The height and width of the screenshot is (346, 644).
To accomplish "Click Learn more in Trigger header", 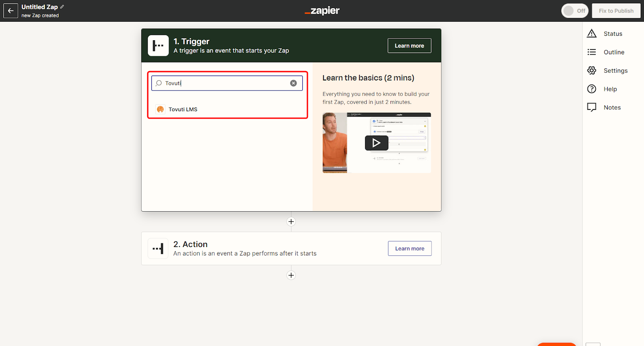I will [409, 46].
